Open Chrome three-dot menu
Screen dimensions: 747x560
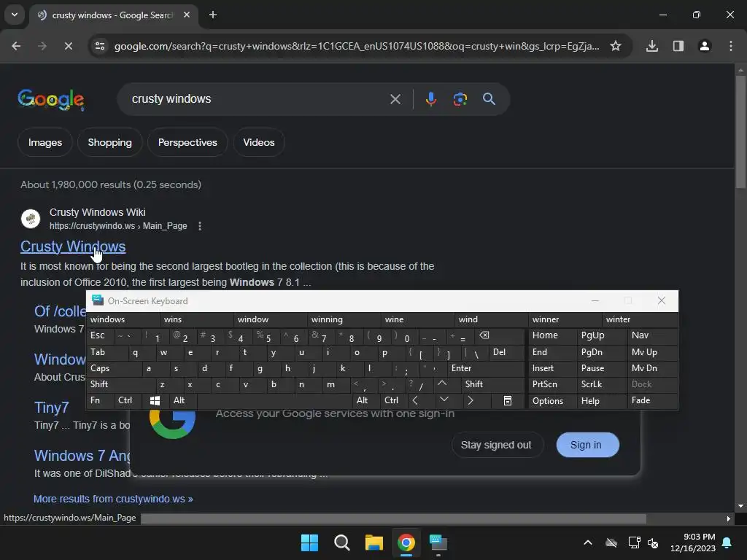[x=731, y=46]
